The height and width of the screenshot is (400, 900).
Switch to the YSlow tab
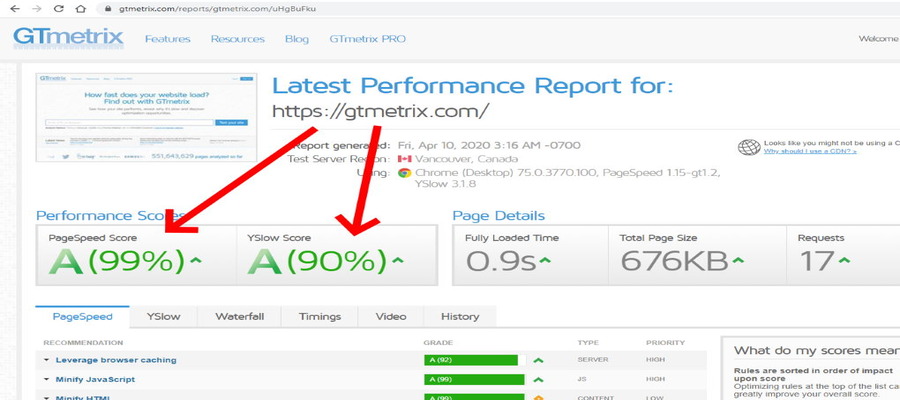164,316
